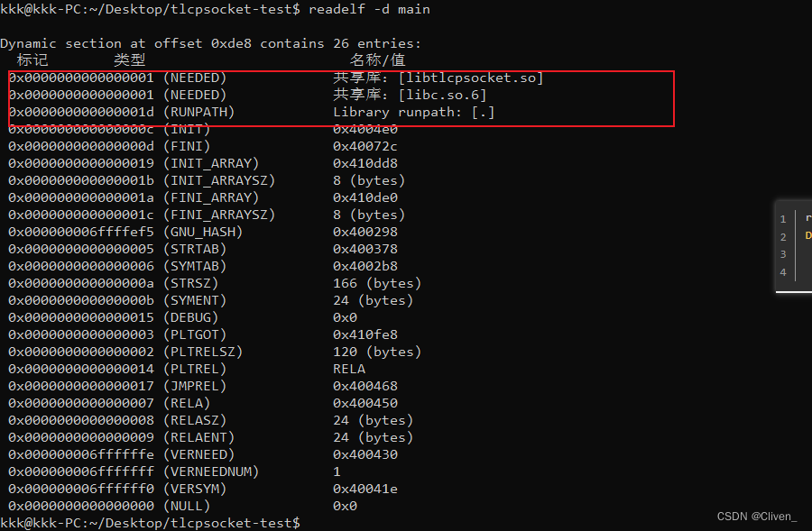Click the GNU_HASH type entry
This screenshot has height=531, width=812.
[203, 232]
